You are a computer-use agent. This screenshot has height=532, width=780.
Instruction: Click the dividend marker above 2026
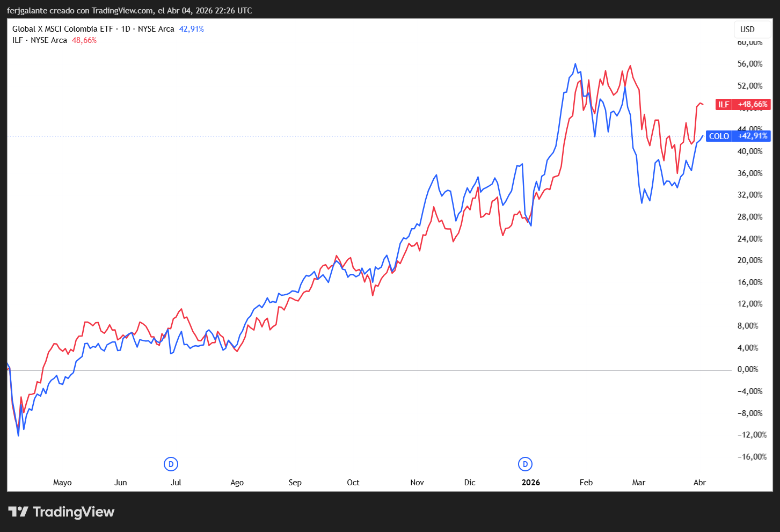[x=525, y=464]
